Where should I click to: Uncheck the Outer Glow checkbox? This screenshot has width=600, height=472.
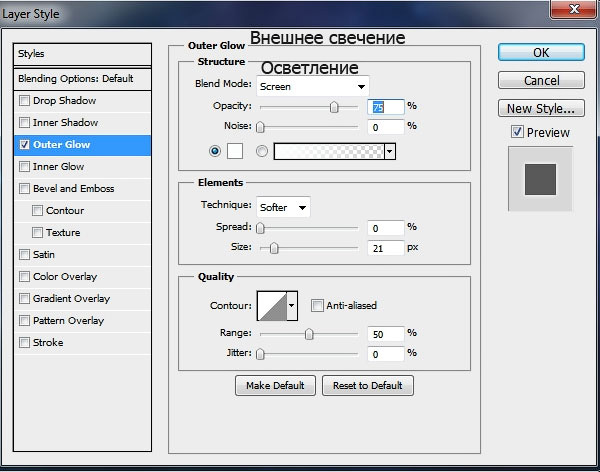[25, 145]
